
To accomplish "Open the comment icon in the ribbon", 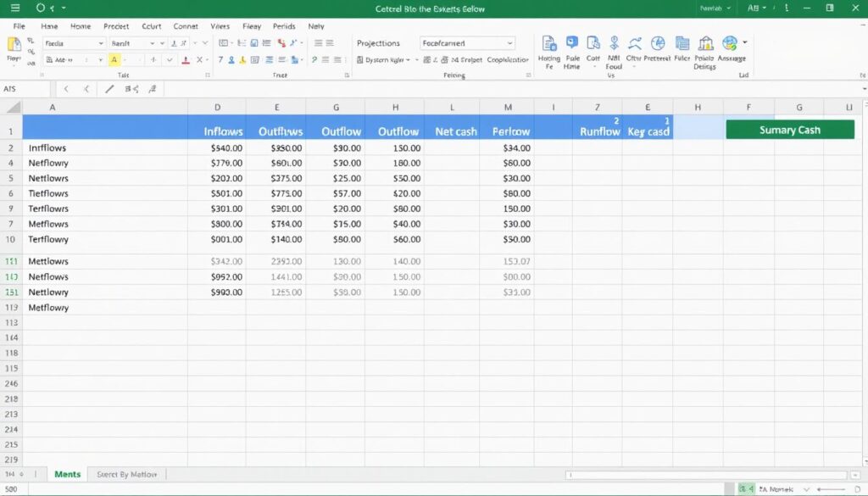I will (x=570, y=41).
